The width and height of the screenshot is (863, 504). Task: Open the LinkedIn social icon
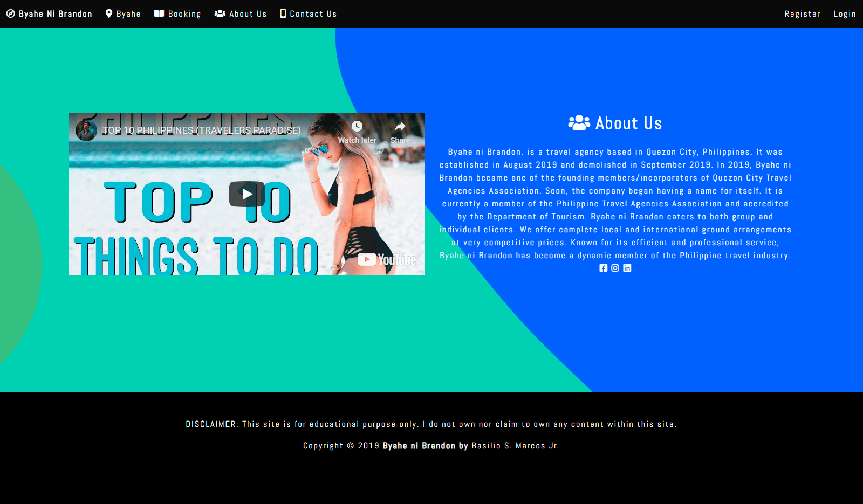(x=627, y=268)
